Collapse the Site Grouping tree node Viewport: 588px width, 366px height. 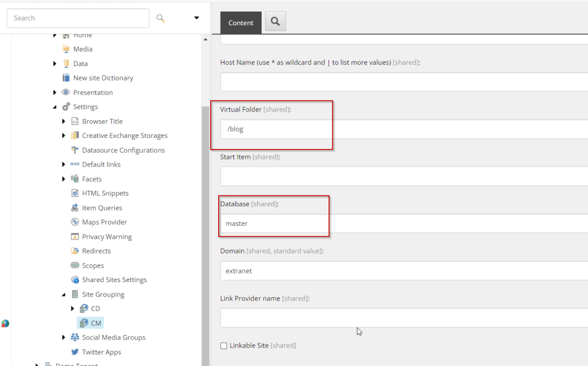(64, 294)
